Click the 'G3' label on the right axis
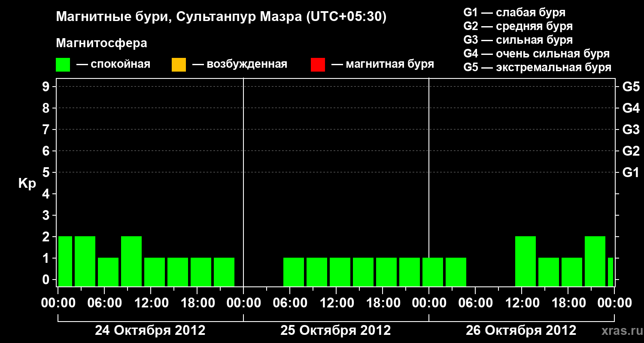 click(x=631, y=130)
